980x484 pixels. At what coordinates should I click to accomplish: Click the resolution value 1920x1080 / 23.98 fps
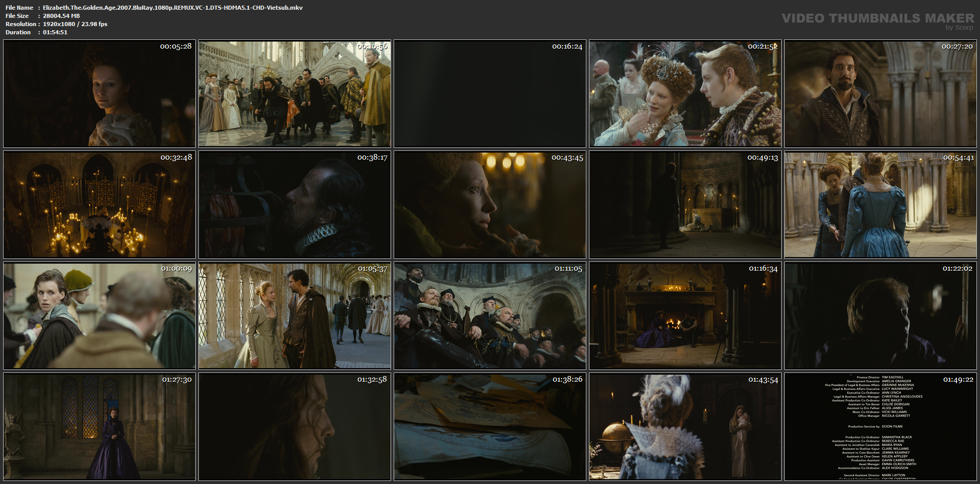click(75, 24)
